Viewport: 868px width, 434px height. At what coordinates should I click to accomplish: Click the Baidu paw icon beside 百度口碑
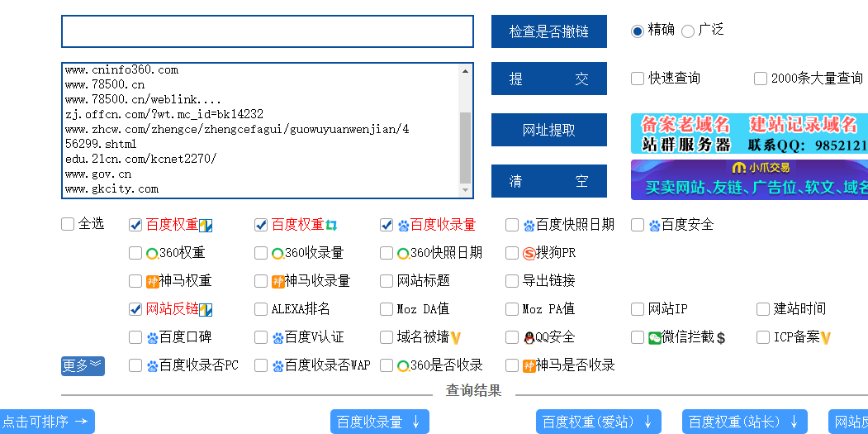click(x=152, y=338)
